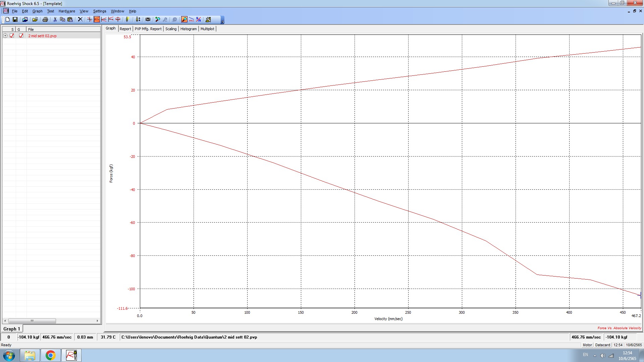Click the vertical arrows shock icon
The height and width of the screenshot is (362, 644).
138,19
